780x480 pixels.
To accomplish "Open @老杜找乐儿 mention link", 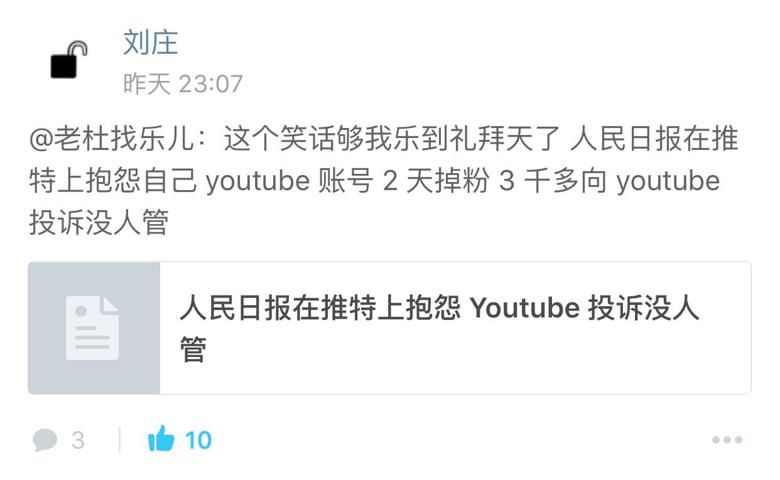I will (111, 138).
